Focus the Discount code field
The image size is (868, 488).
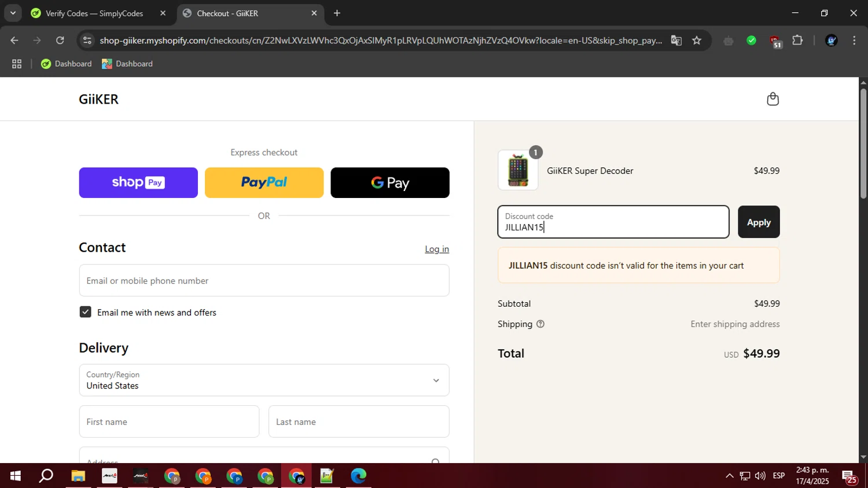[613, 222]
